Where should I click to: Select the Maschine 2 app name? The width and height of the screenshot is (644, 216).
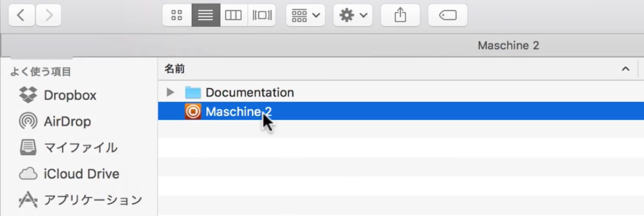pyautogui.click(x=239, y=112)
